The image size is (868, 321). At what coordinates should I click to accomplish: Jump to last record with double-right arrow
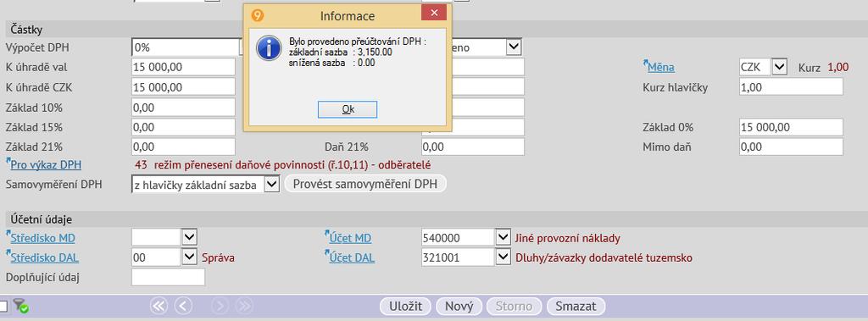pyautogui.click(x=244, y=306)
